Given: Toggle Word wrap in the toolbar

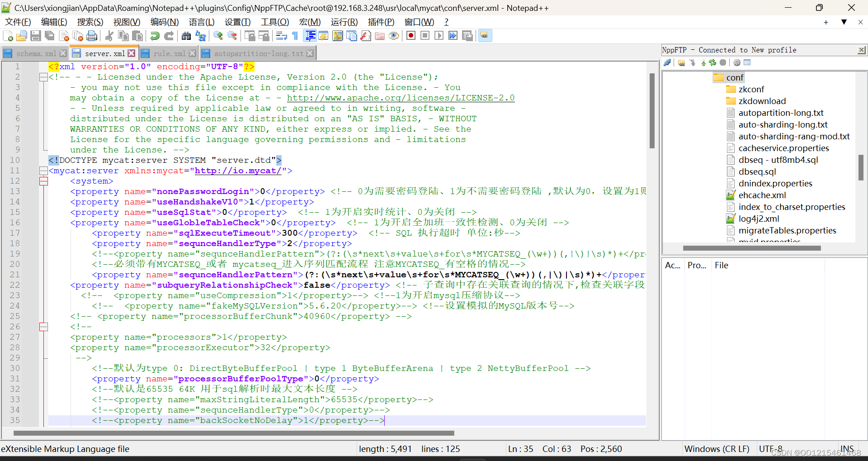Looking at the screenshot, I should [282, 36].
